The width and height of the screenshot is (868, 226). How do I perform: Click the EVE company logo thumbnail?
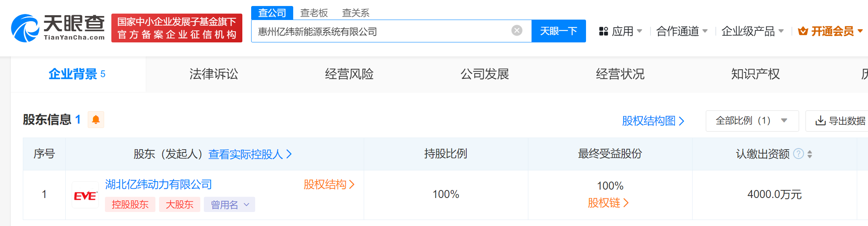(x=85, y=195)
